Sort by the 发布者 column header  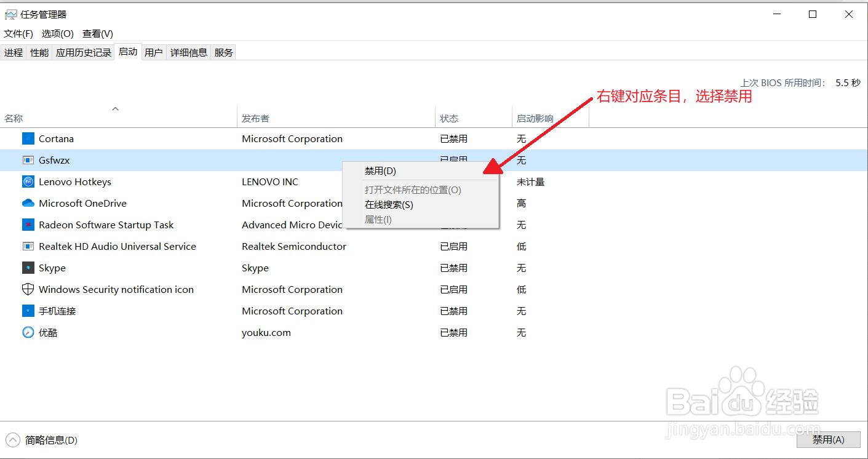336,118
